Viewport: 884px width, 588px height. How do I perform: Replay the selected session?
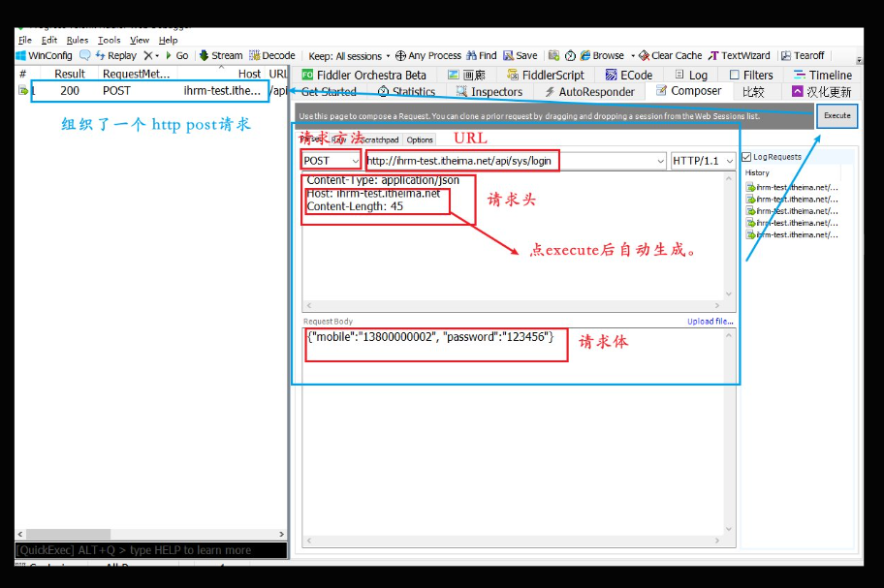point(115,56)
